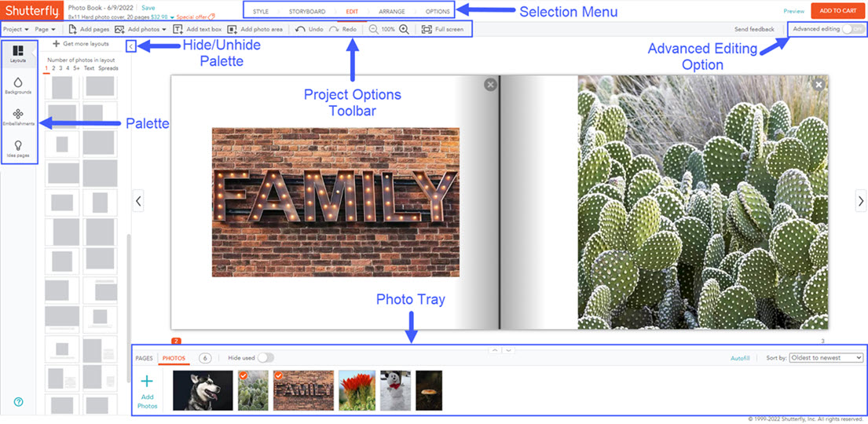The width and height of the screenshot is (868, 424).
Task: Open the Embellishments palette
Action: pyautogui.click(x=18, y=117)
